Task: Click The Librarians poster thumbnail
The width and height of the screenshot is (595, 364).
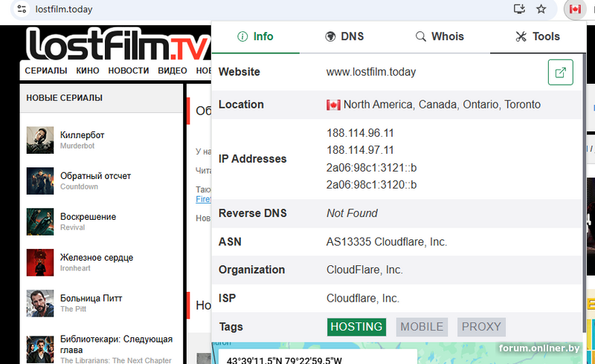Action: [x=40, y=350]
